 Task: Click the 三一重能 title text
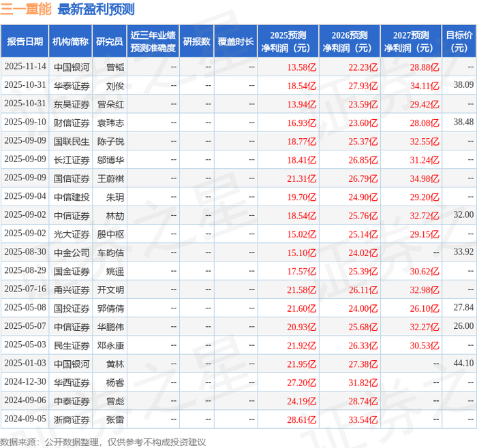(26, 9)
